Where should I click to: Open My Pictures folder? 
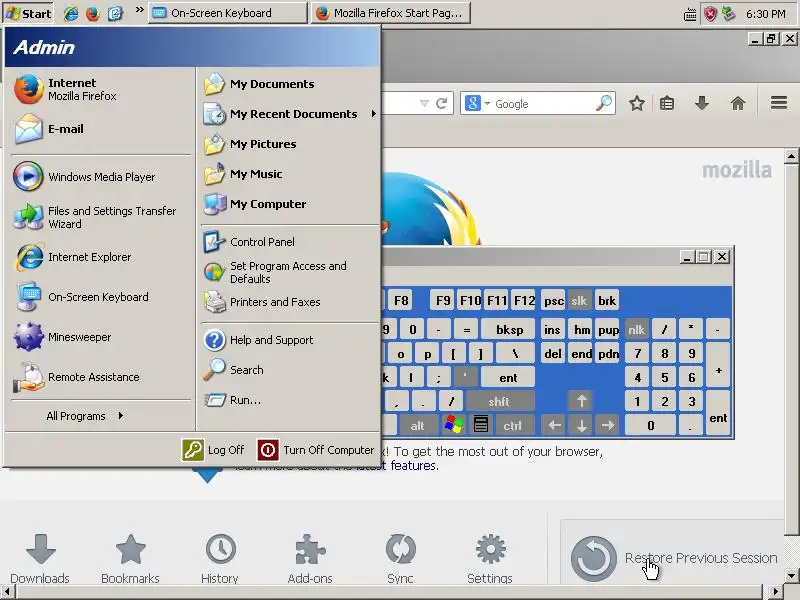tap(290, 144)
